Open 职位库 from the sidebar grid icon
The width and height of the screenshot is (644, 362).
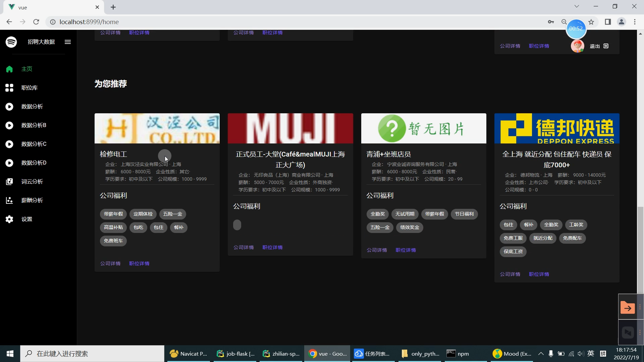[x=9, y=88]
